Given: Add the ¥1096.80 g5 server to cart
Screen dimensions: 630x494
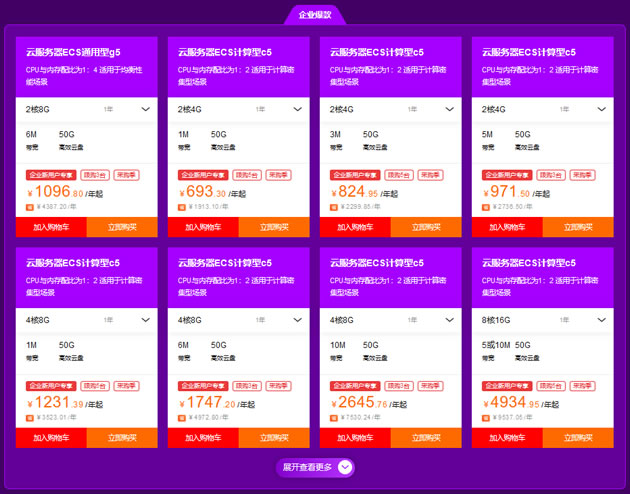Looking at the screenshot, I should pos(51,227).
